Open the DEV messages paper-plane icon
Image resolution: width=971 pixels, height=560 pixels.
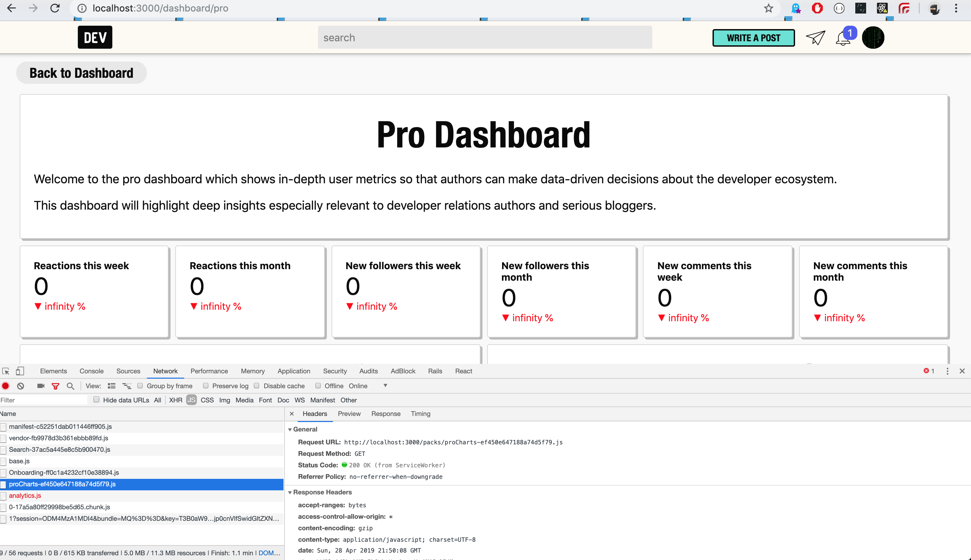815,37
